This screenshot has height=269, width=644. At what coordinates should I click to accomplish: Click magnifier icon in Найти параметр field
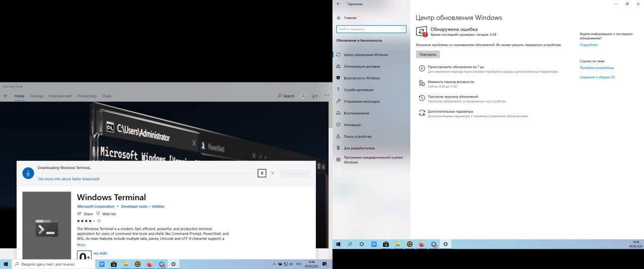pos(403,30)
